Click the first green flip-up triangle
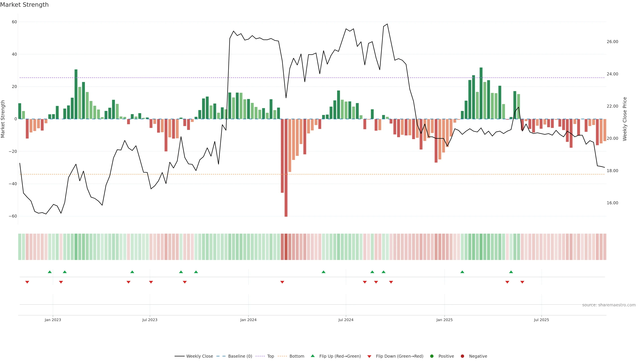 tap(50, 272)
